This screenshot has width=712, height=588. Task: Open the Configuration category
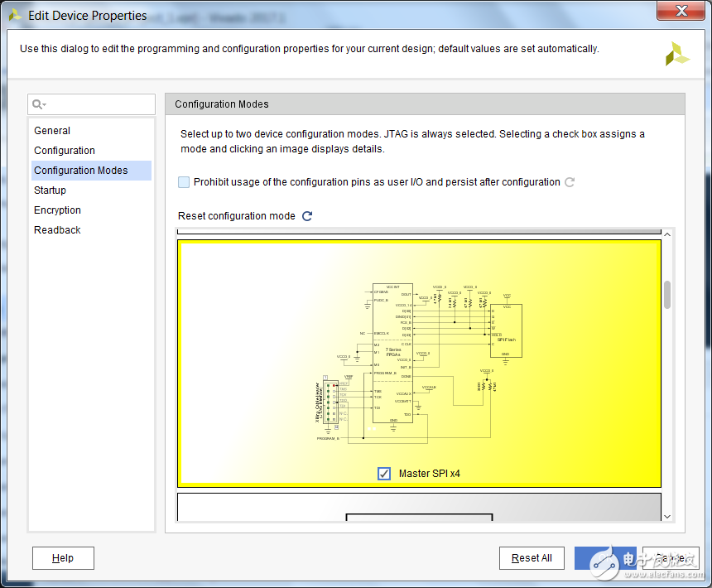coord(65,151)
